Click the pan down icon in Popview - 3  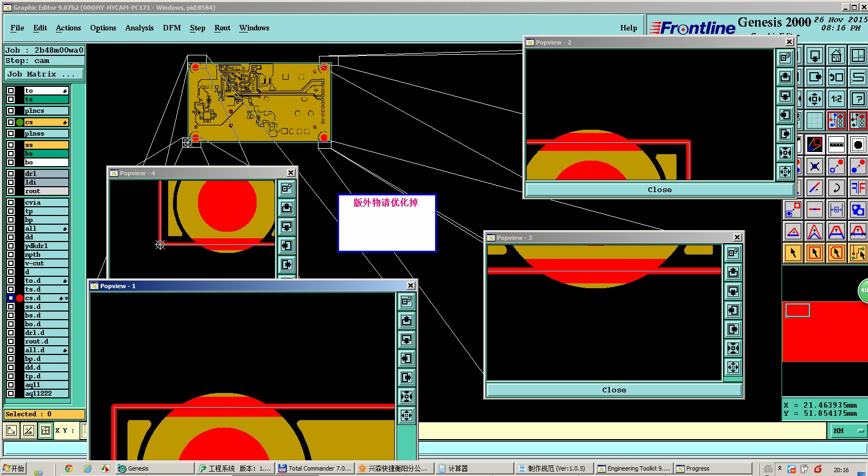[733, 291]
